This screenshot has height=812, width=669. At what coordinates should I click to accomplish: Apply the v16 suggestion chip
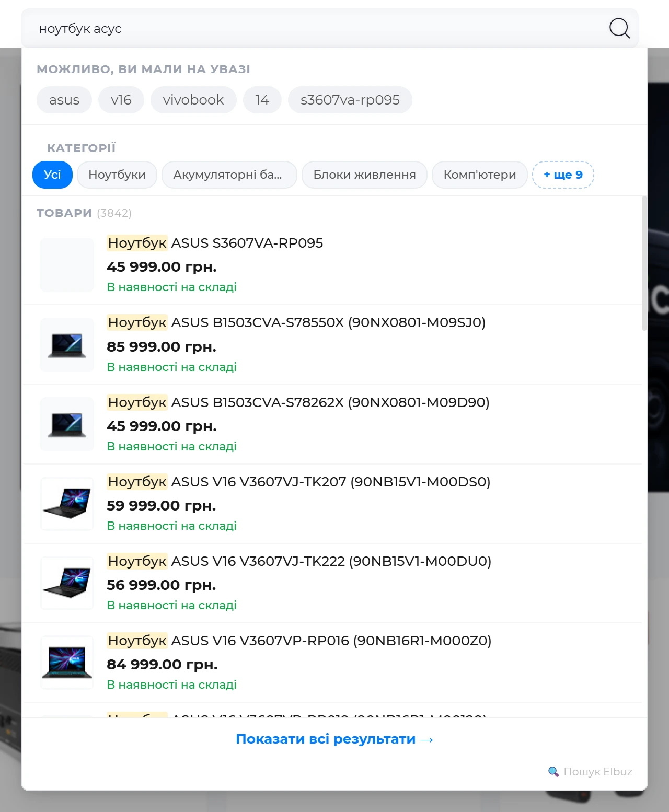point(121,100)
